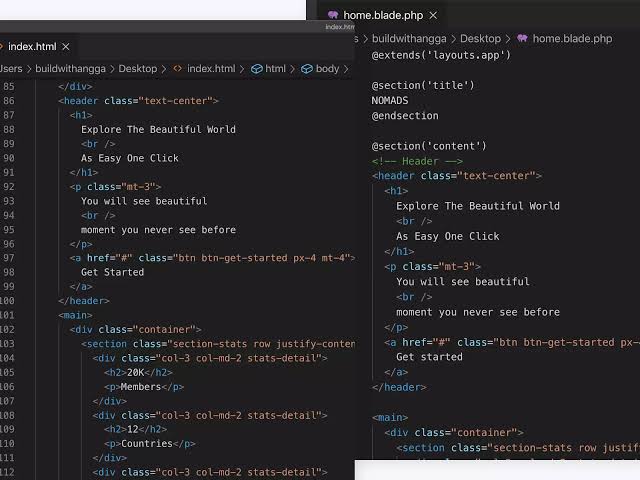Click the blade icon in home.blade.php breadcrumb
The height and width of the screenshot is (480, 640).
point(522,39)
